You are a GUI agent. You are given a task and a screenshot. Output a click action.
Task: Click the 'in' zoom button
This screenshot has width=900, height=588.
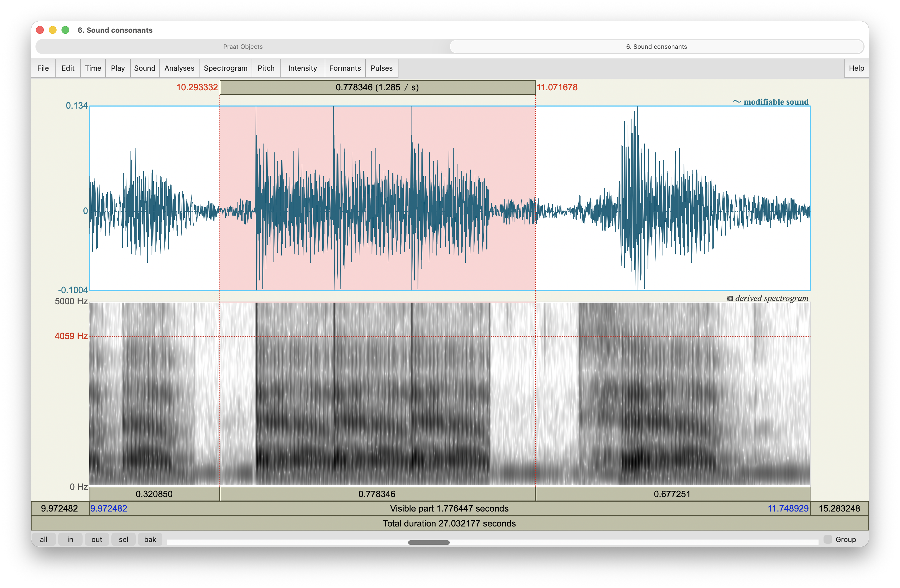tap(70, 540)
